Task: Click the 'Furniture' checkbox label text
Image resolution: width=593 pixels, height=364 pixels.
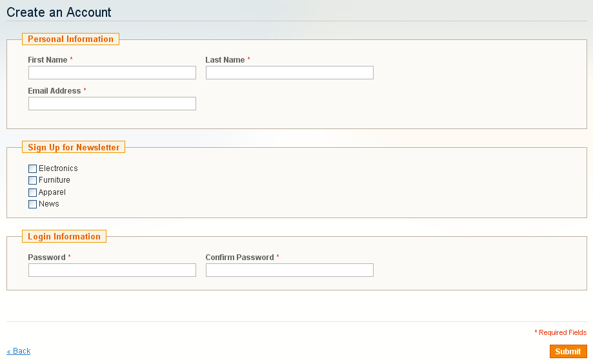Action: point(54,180)
